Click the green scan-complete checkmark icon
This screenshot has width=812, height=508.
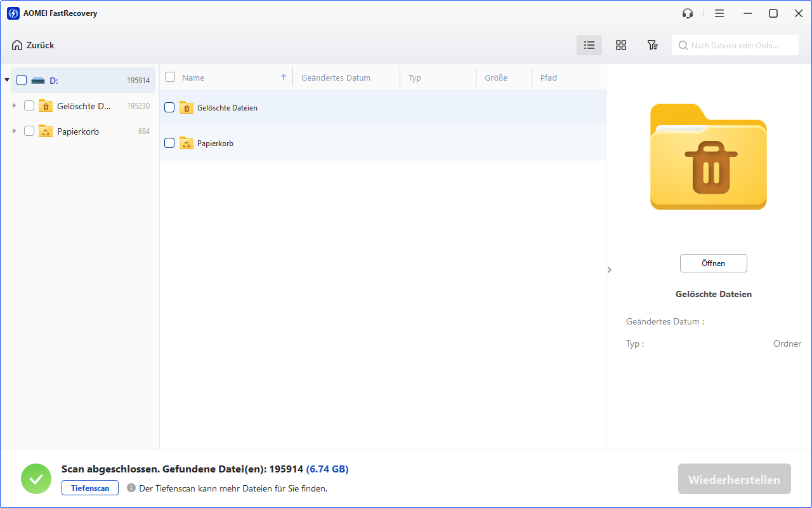tap(36, 479)
